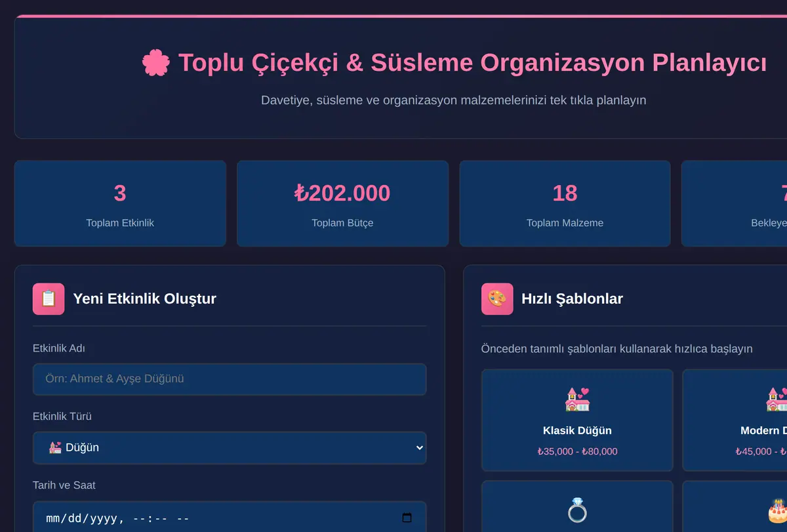Open the calendar picker icon in date field
The width and height of the screenshot is (787, 532).
click(x=407, y=518)
